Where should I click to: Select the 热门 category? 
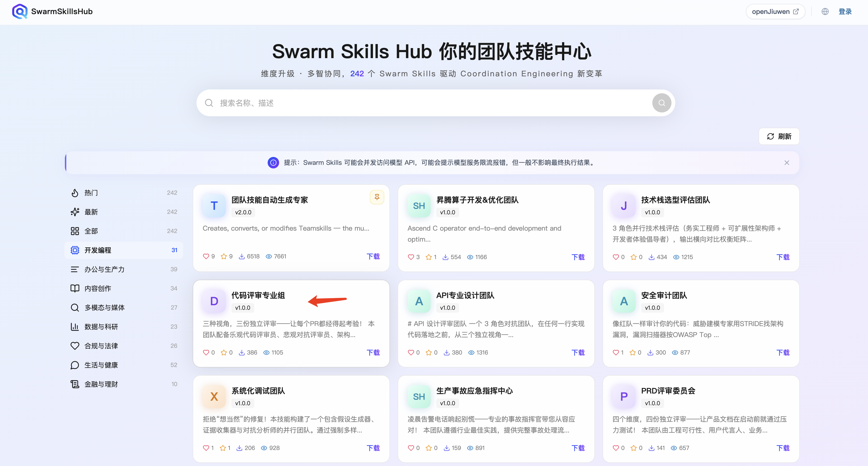click(x=124, y=193)
